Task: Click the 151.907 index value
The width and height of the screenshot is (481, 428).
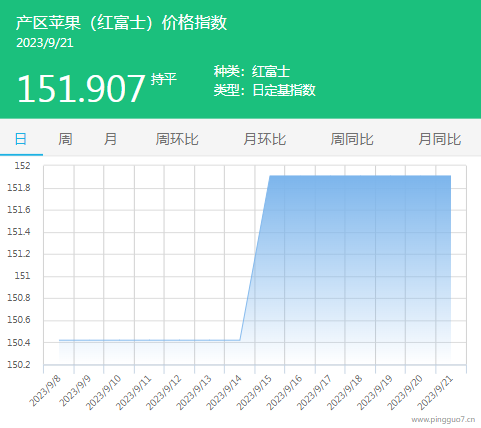Action: (81, 88)
